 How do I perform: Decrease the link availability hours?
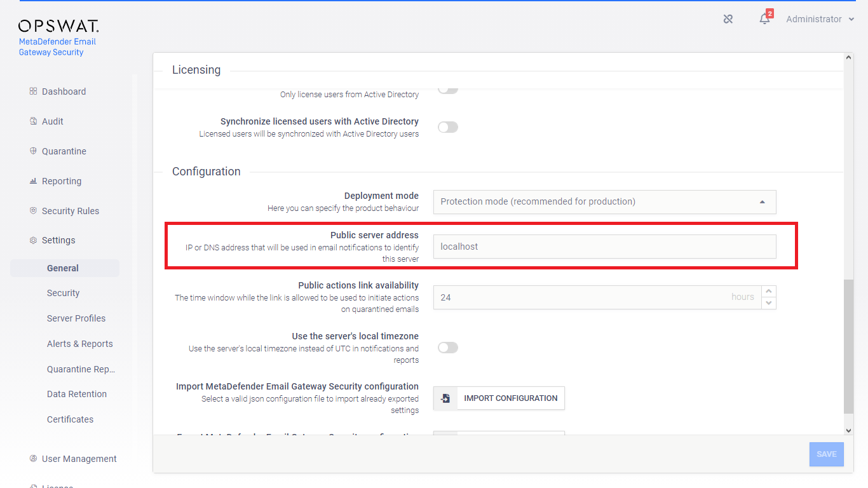[769, 303]
